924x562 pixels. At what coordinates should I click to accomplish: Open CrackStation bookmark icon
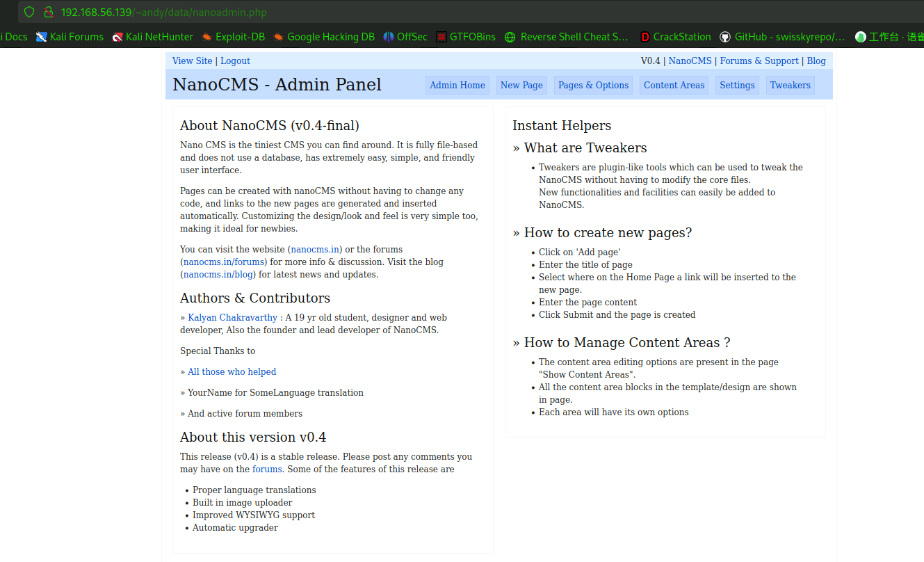[645, 37]
